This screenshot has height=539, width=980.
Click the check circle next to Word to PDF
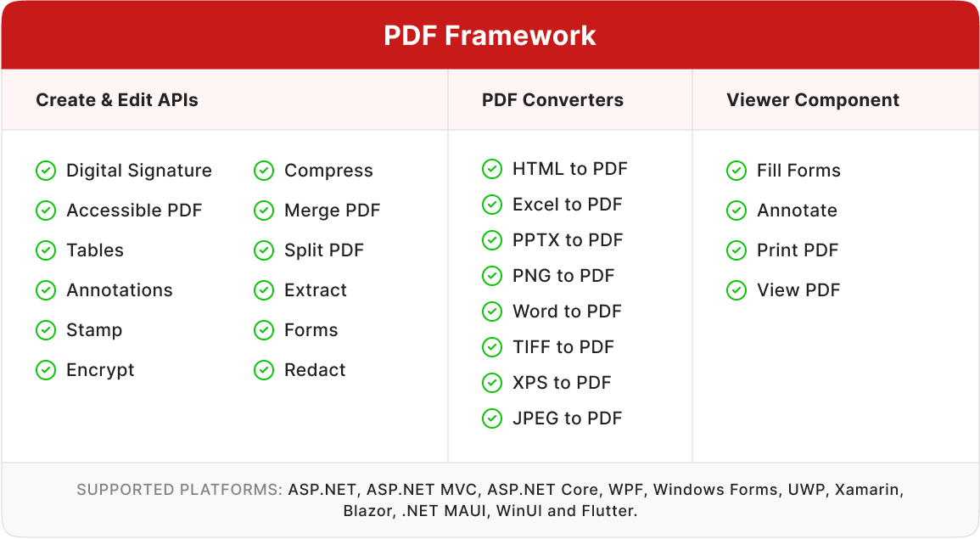click(x=492, y=312)
